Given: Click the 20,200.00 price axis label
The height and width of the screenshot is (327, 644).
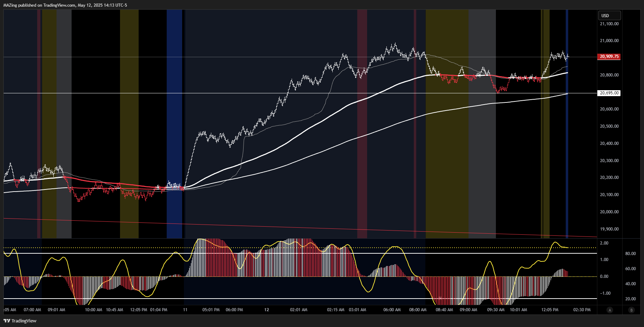Looking at the screenshot, I should coord(609,178).
